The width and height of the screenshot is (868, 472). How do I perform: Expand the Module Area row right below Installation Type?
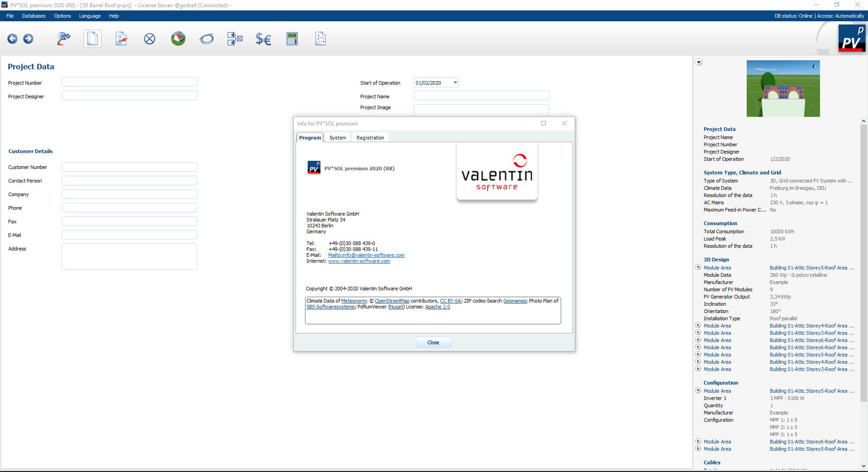(698, 325)
